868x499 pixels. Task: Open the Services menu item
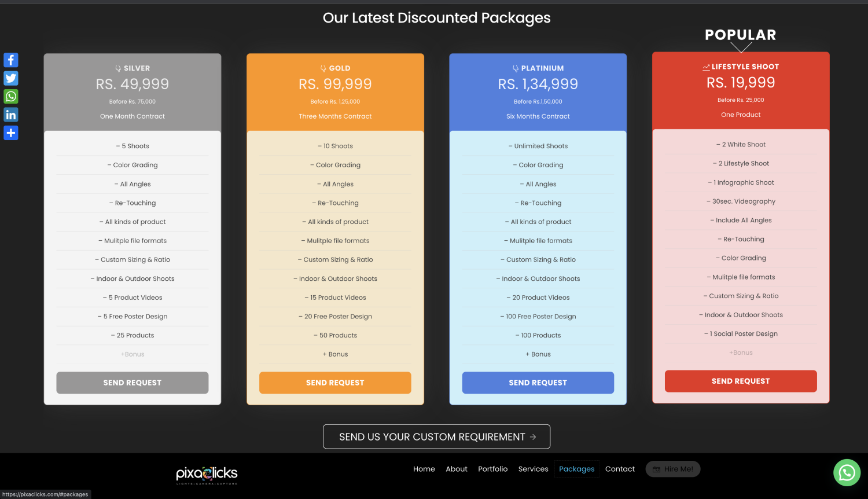534,469
